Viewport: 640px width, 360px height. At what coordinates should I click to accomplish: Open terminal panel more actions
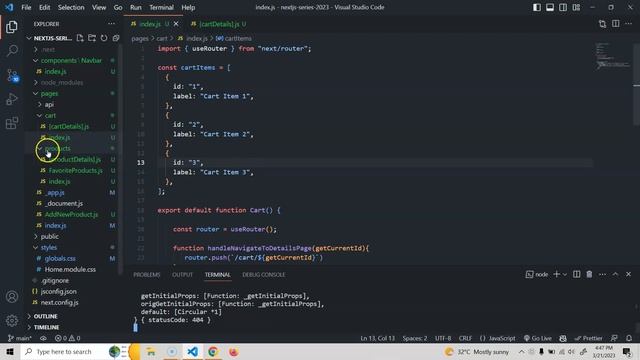pos(602,274)
